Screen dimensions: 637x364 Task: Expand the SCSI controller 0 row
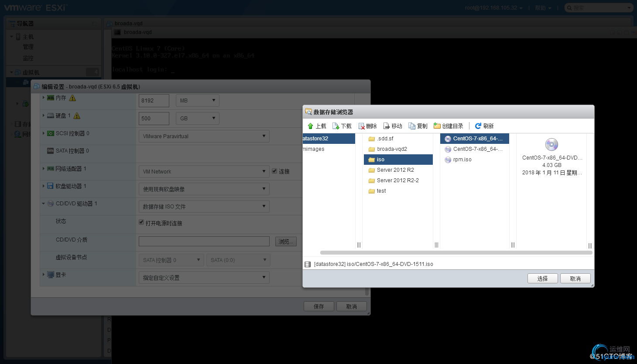tap(44, 133)
